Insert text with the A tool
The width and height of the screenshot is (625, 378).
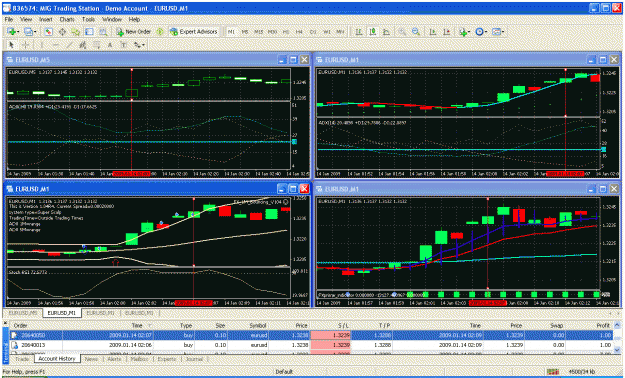point(110,45)
